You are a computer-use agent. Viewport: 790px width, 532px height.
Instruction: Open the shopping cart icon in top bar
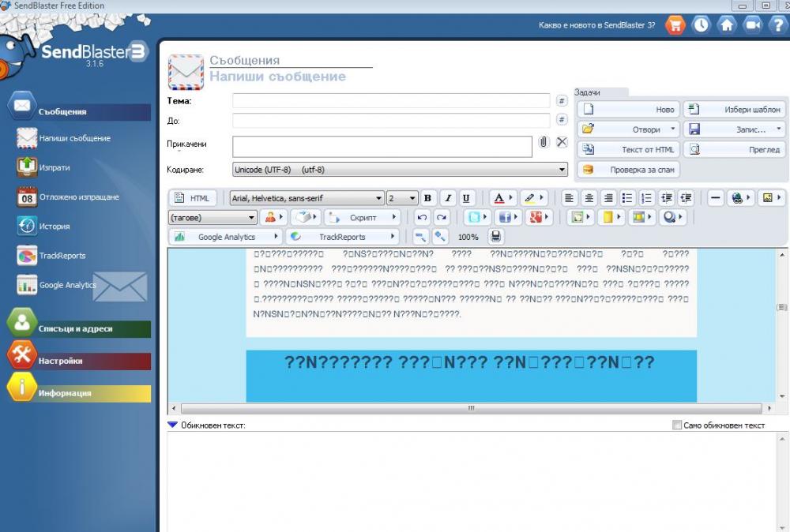click(675, 24)
